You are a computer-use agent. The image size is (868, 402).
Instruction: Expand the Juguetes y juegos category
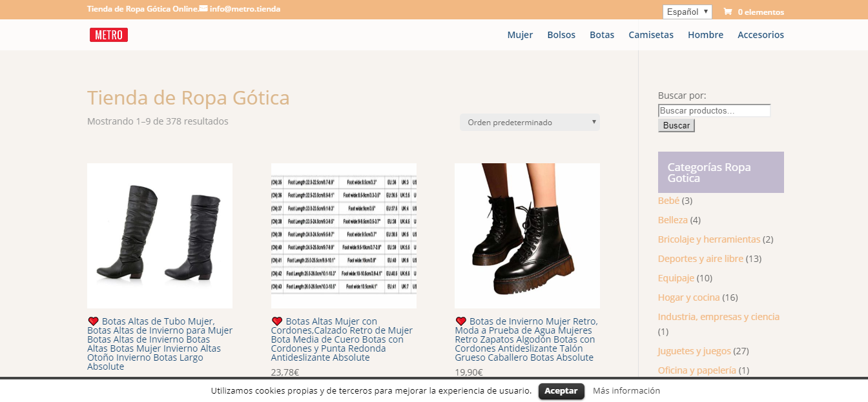(694, 350)
